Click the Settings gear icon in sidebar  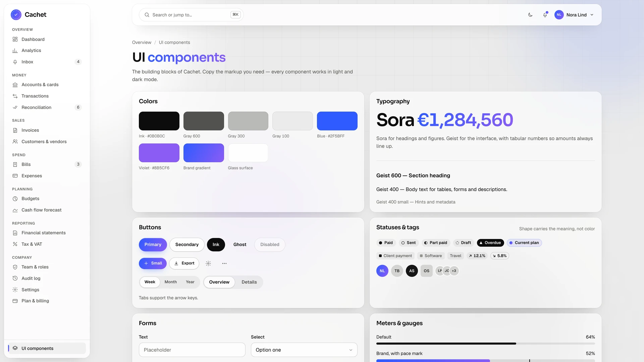[15, 290]
